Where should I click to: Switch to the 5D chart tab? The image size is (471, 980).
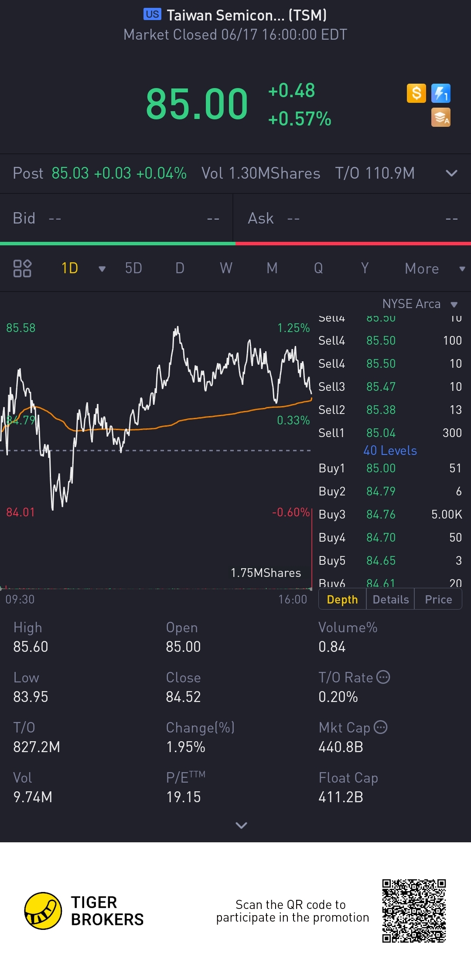[x=133, y=268]
